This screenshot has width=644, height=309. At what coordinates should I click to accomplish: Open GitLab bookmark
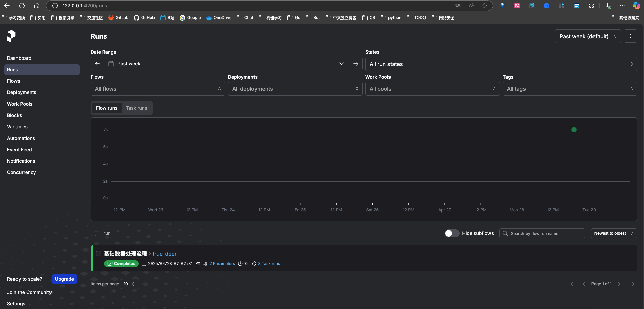click(x=118, y=18)
